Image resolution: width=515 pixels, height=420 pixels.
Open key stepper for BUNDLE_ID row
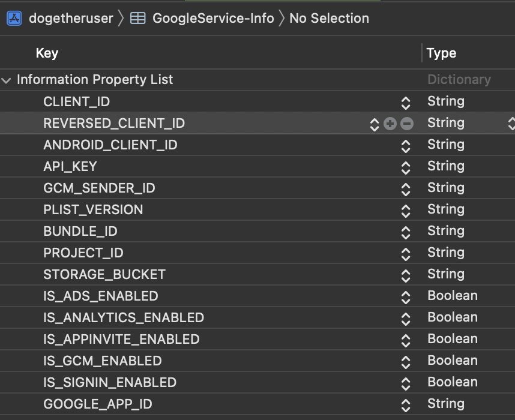[406, 233]
